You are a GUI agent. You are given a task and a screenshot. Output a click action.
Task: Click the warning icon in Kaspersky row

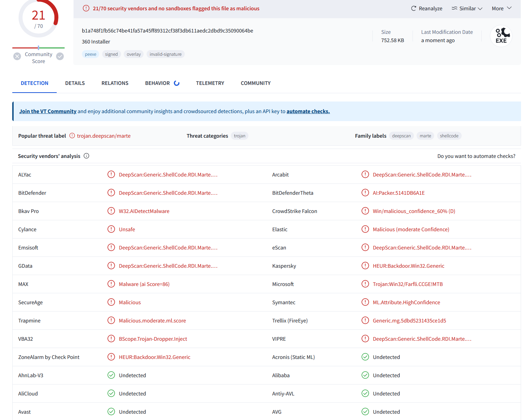tap(365, 266)
